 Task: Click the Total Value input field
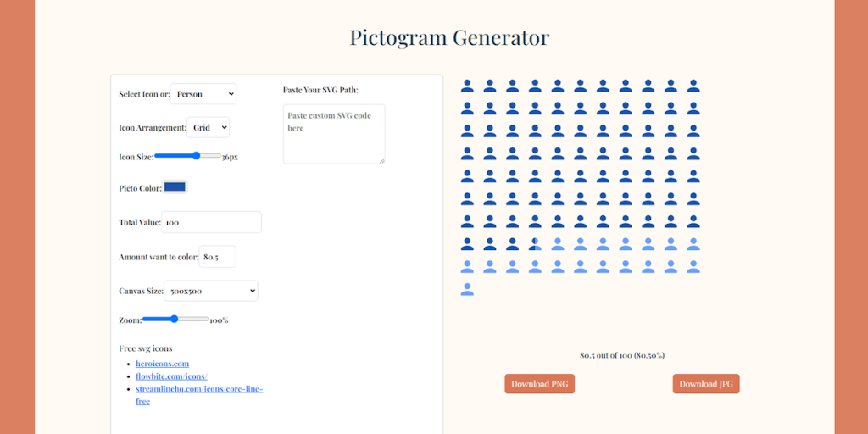[211, 222]
